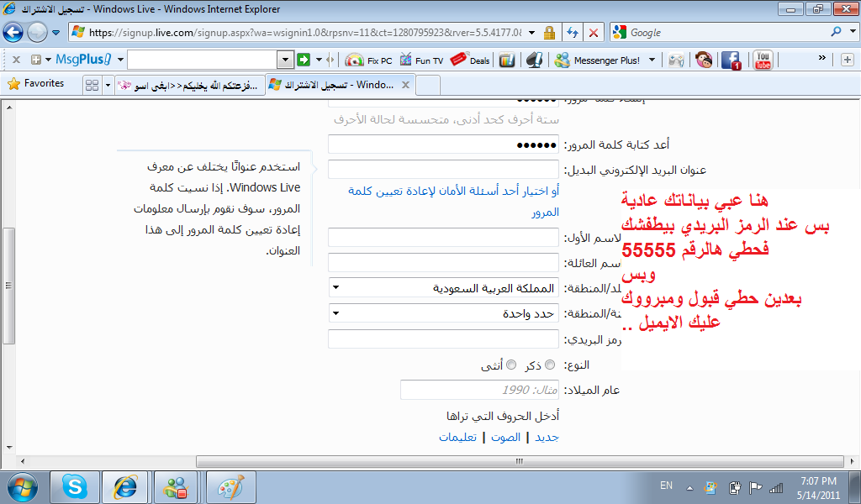The height and width of the screenshot is (504, 861).
Task: Click the monkey face toolbar icon
Action: tap(704, 60)
